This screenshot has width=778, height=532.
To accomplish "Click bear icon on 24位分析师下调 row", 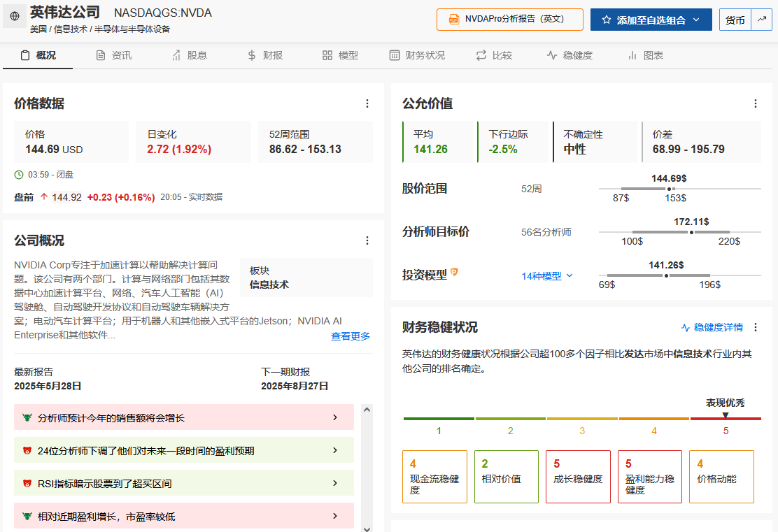I will tap(27, 450).
